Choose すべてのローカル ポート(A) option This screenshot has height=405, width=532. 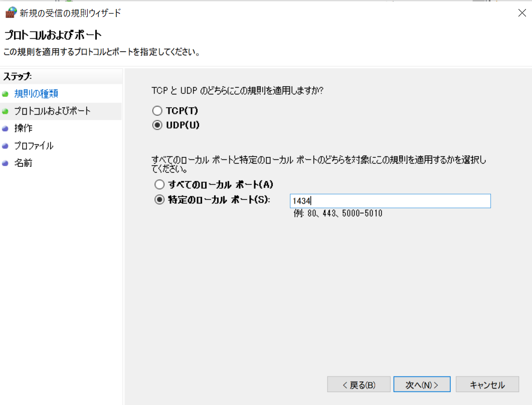tap(159, 184)
